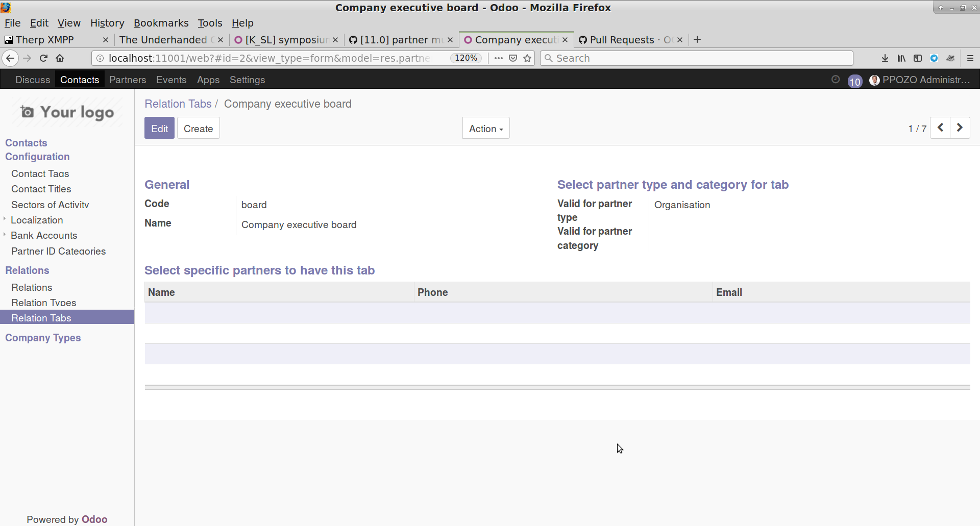Show site information icon in address bar
Image resolution: width=980 pixels, height=526 pixels.
[x=100, y=58]
